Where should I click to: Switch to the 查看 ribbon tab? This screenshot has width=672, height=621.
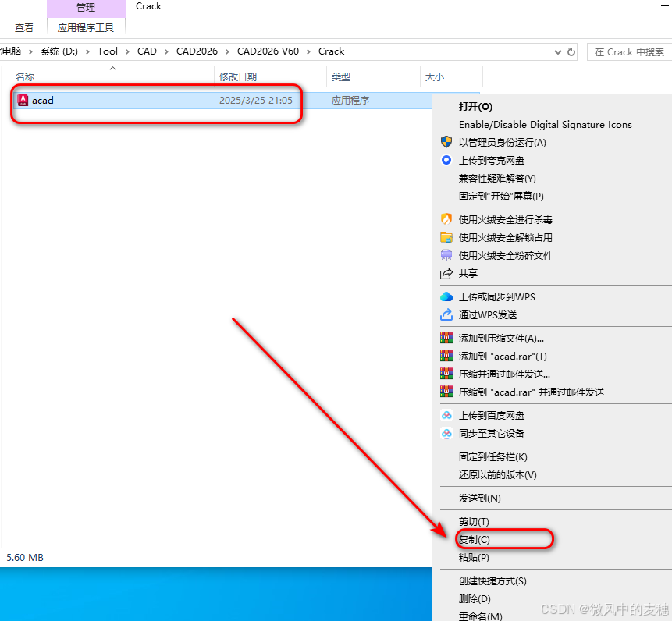(23, 27)
